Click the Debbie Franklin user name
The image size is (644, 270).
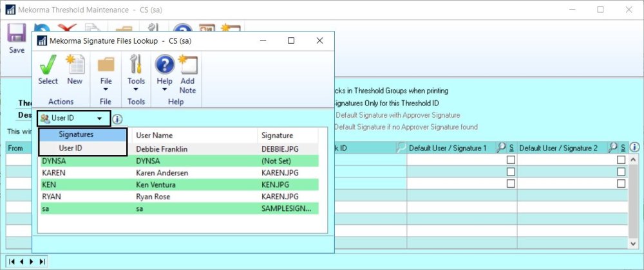pos(162,149)
